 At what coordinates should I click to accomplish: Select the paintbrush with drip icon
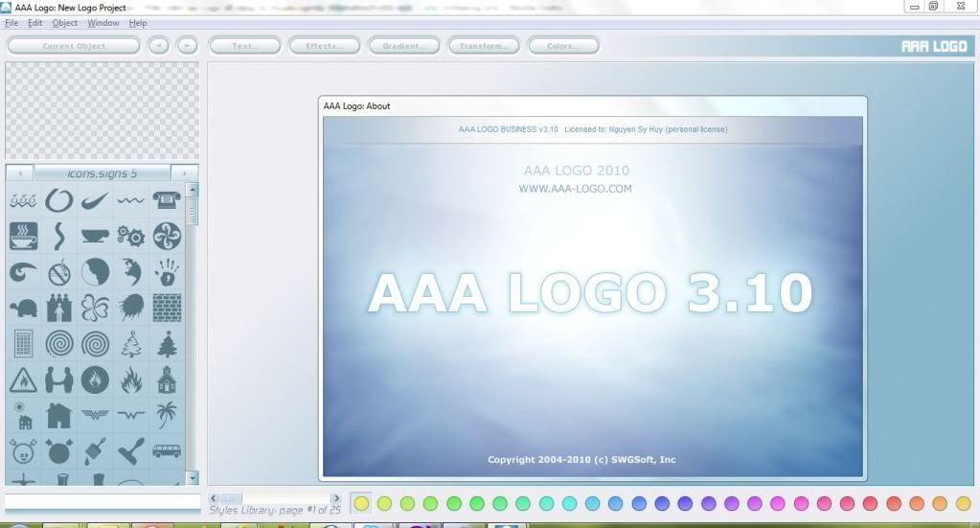tap(95, 451)
